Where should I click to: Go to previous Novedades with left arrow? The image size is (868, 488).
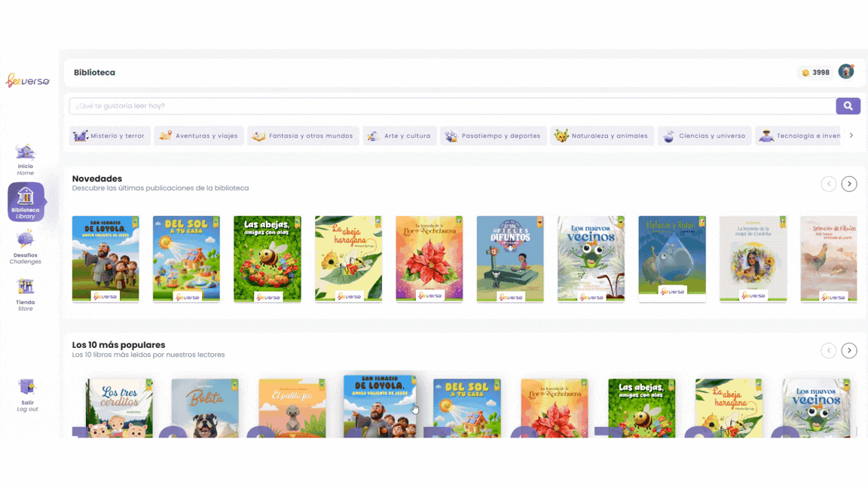pyautogui.click(x=828, y=184)
